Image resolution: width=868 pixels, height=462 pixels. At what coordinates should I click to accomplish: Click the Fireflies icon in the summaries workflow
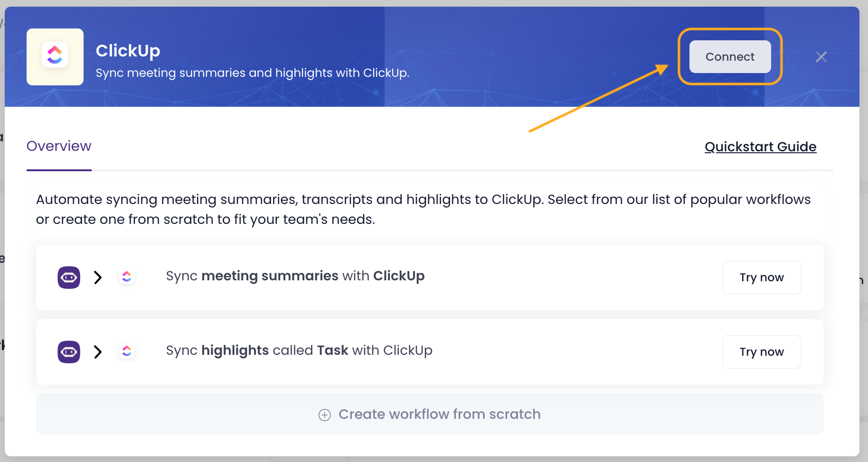click(x=69, y=277)
